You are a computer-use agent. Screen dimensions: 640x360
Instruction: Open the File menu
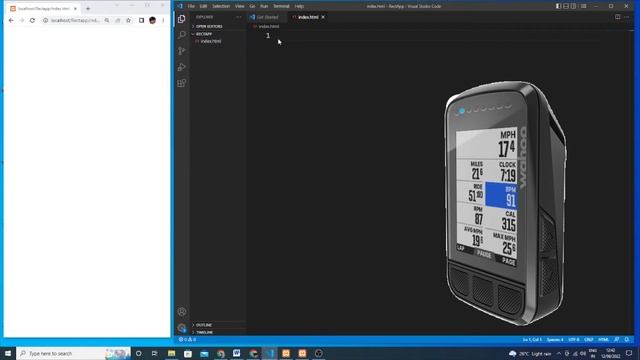[x=191, y=6]
